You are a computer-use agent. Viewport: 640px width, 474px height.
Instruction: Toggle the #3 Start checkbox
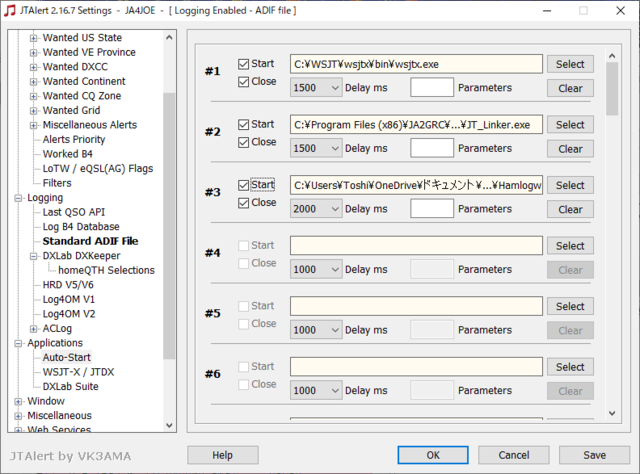(243, 185)
